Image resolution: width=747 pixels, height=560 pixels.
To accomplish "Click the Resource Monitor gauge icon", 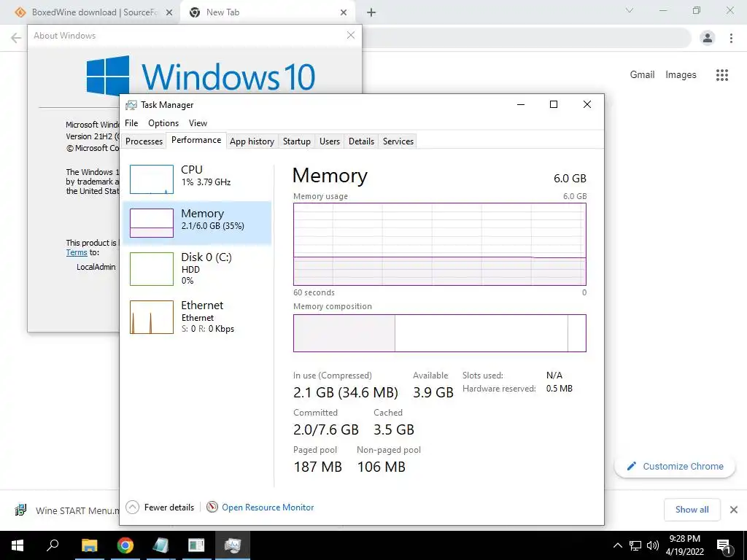I will point(212,507).
